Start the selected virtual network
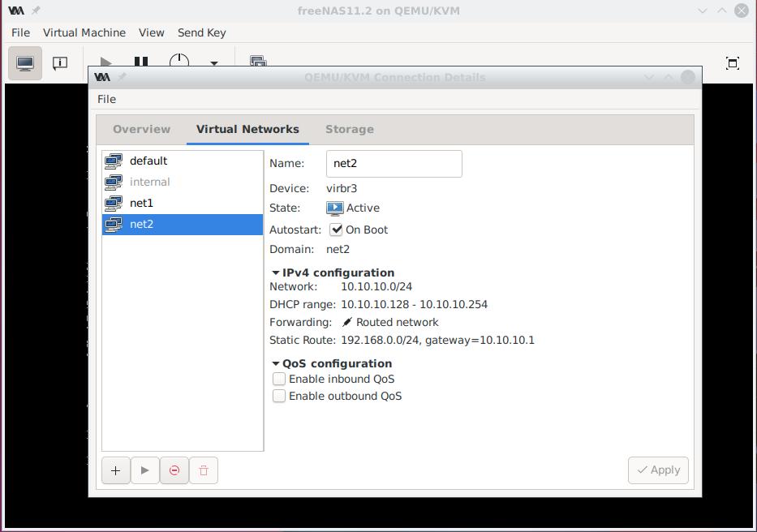Image resolution: width=757 pixels, height=532 pixels. 145,470
